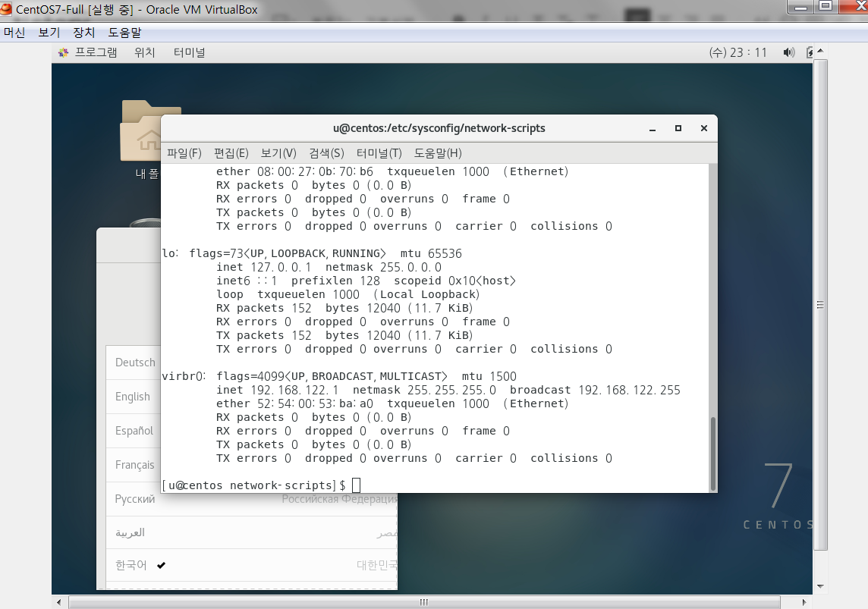868x609 pixels.
Task: Click the horizontal scroll left arrow at the bottom
Action: tap(59, 602)
